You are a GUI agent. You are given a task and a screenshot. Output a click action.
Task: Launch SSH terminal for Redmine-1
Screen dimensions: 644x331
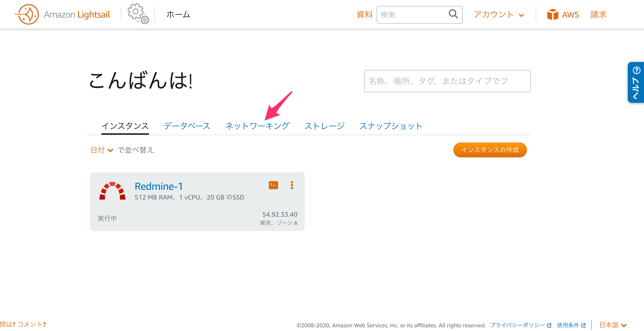point(273,185)
